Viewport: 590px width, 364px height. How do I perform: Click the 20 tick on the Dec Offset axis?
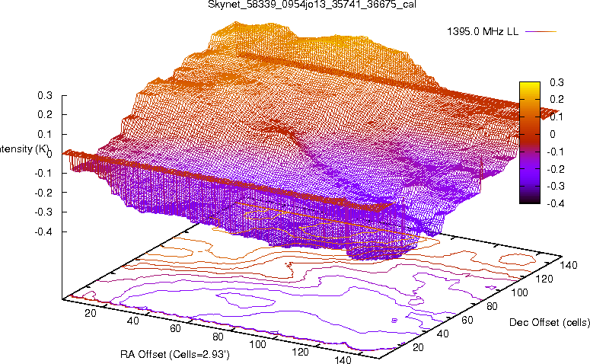(x=418, y=347)
